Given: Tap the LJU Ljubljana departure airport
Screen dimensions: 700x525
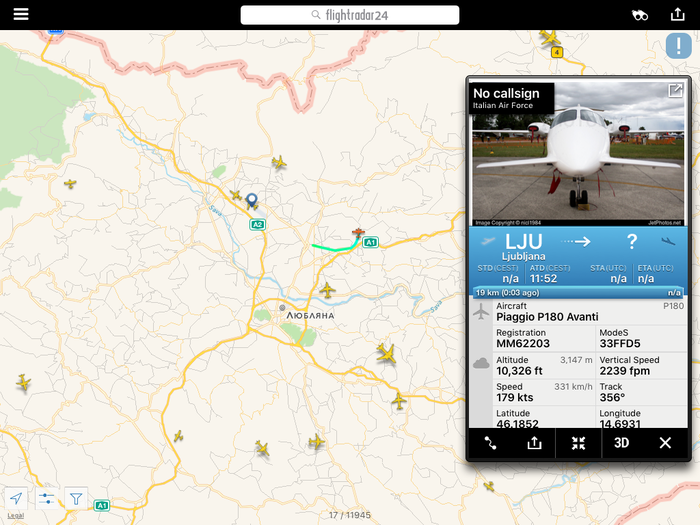Looking at the screenshot, I should 523,247.
